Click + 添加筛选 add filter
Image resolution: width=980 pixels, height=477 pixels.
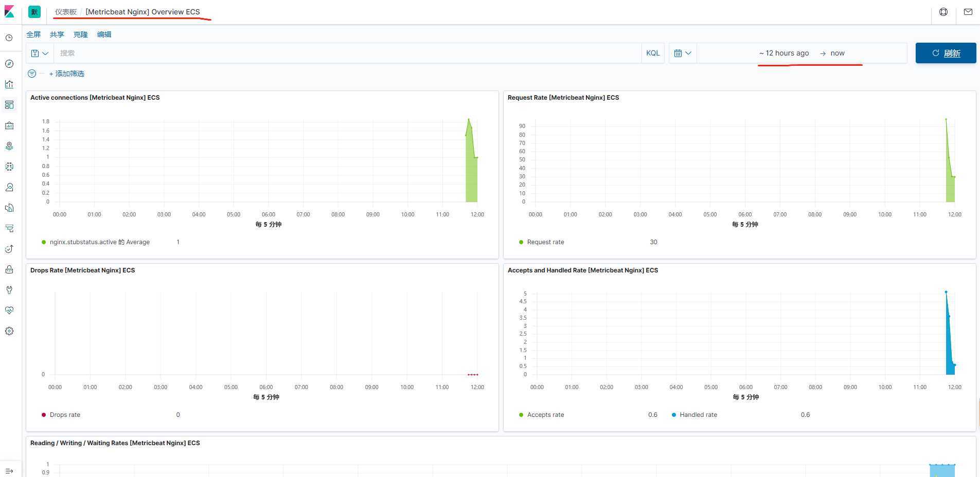[x=67, y=74]
